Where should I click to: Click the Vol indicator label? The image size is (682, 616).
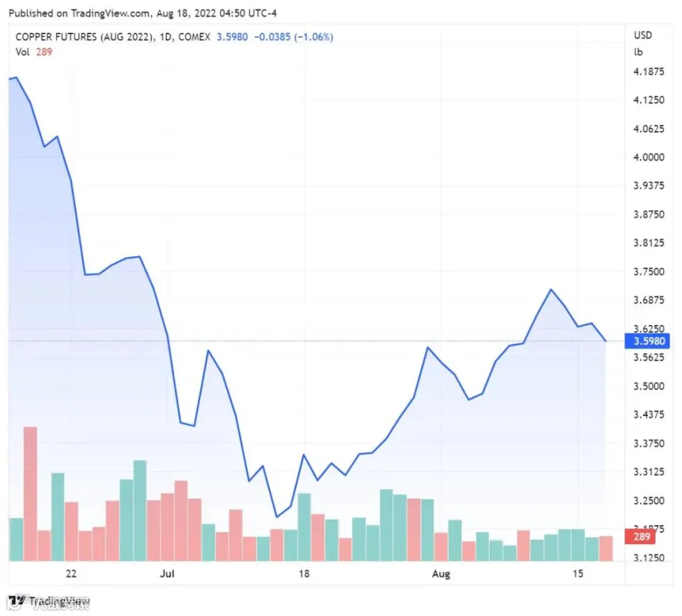click(22, 52)
